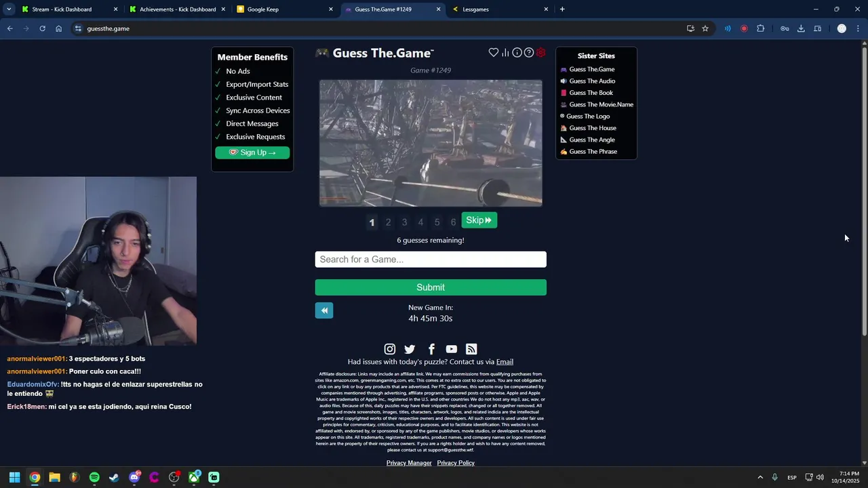This screenshot has width=868, height=488.
Task: Open the Chrome three-dot menu
Action: tap(859, 28)
